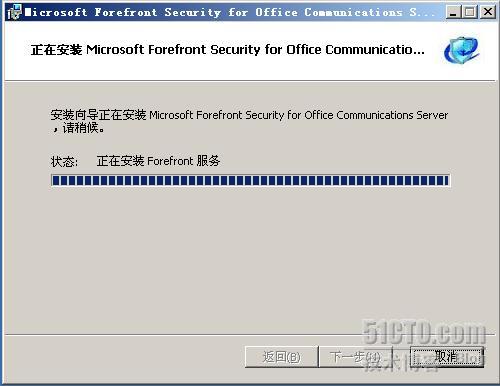Close the Forefront Security installer window
This screenshot has width=500, height=386.
(x=488, y=12)
